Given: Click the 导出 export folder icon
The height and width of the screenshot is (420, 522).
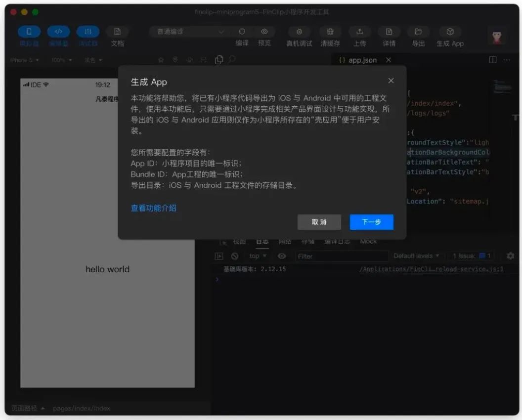Looking at the screenshot, I should point(418,32).
